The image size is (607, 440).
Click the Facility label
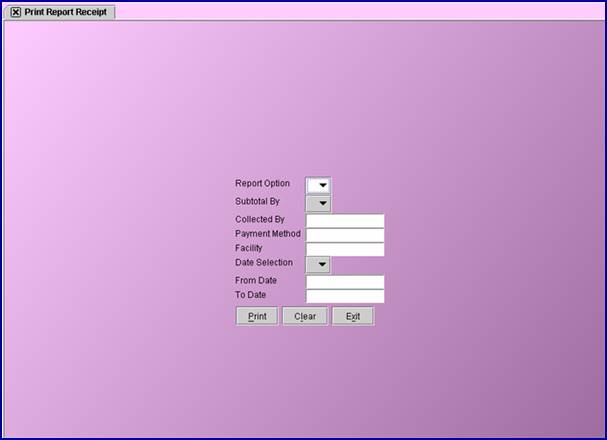click(249, 248)
